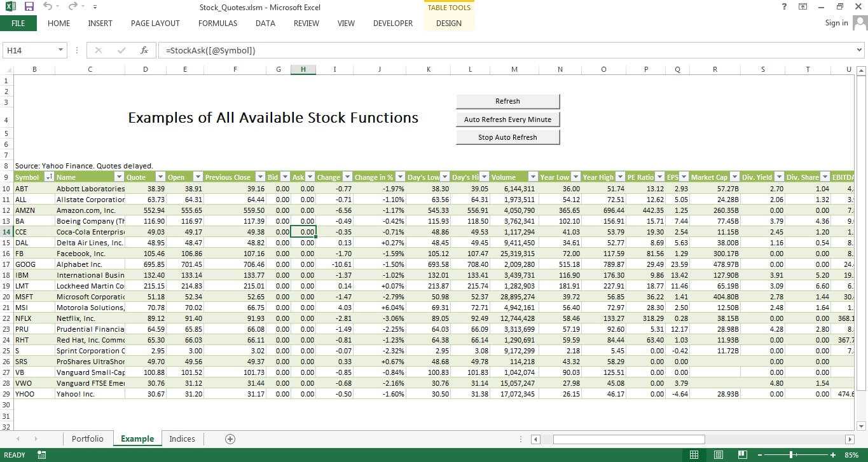Select the Alphabet Inc. name cell
The height and width of the screenshot is (462, 868).
pyautogui.click(x=90, y=264)
